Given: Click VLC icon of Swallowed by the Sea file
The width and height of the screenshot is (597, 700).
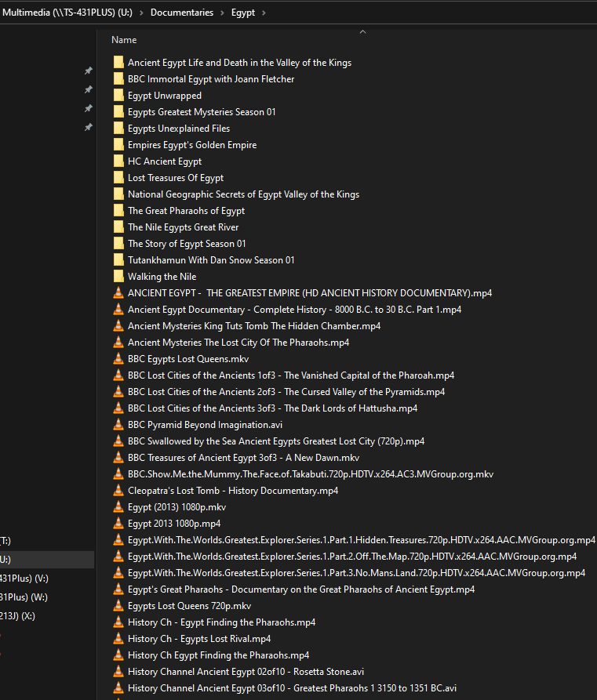Looking at the screenshot, I should tap(118, 441).
